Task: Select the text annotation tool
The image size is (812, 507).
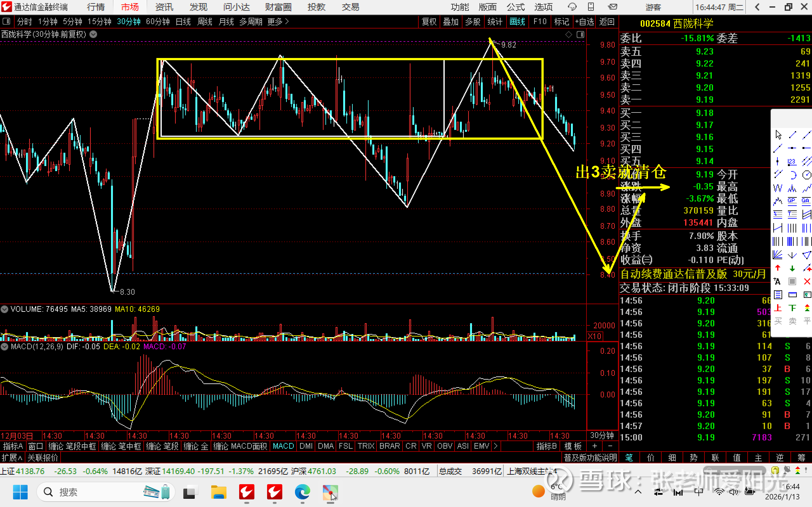Action: [777, 281]
